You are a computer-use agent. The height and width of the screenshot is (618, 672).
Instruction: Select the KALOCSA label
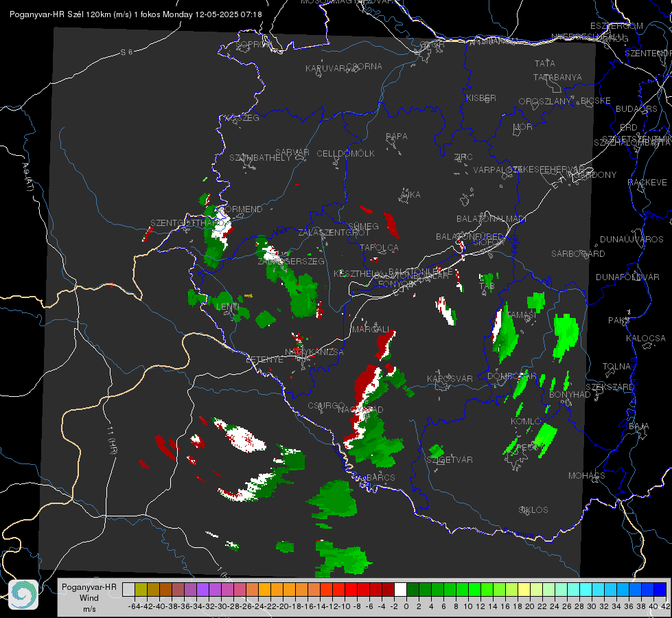(x=646, y=339)
